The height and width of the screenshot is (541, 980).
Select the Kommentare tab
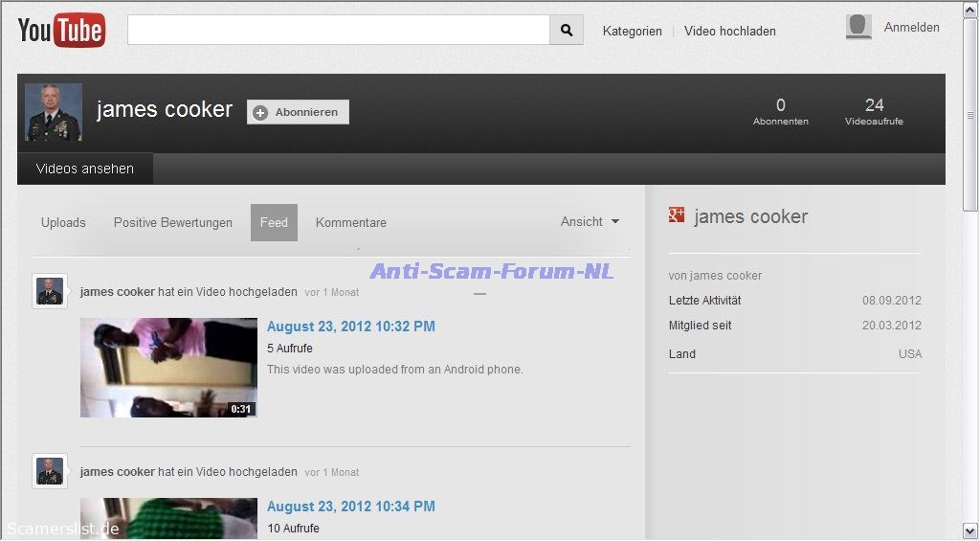point(351,223)
